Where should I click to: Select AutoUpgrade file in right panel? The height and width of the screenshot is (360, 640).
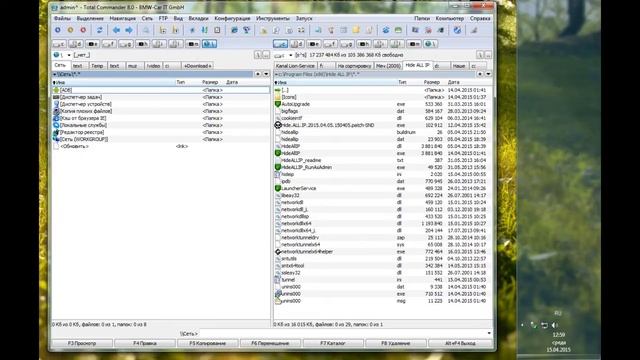point(383,104)
